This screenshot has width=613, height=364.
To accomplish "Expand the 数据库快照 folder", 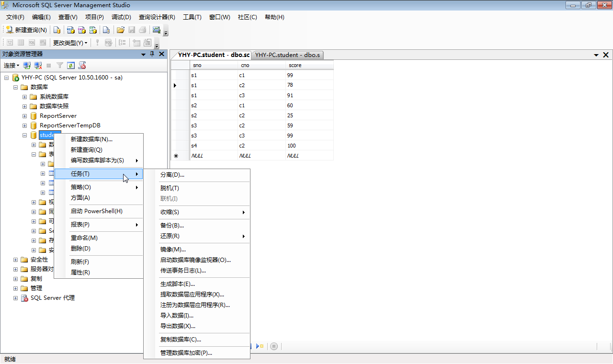I will click(x=25, y=106).
